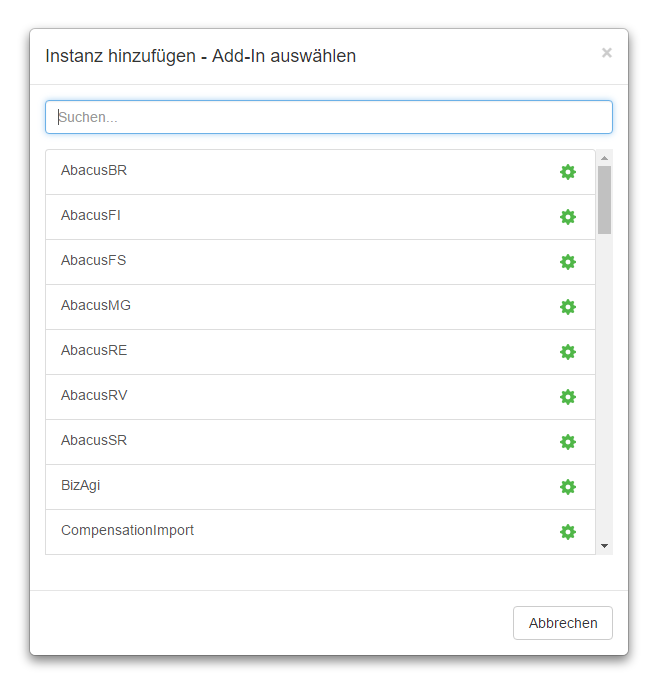Focus the Suchen search field

click(x=329, y=117)
